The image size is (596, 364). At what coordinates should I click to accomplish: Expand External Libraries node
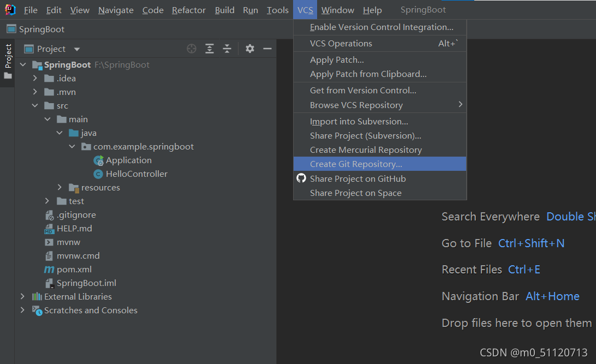(22, 296)
